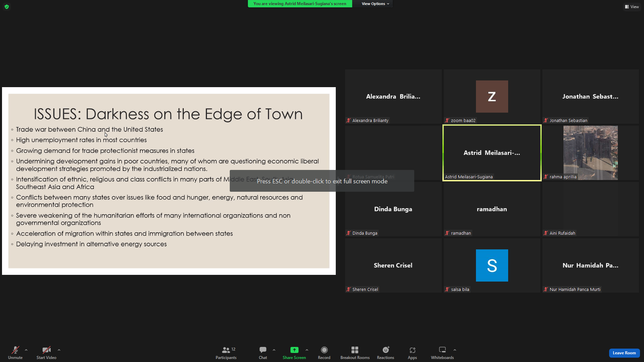Click muted mic icon beside Aini Rufaidah
The image size is (644, 362).
click(x=546, y=233)
